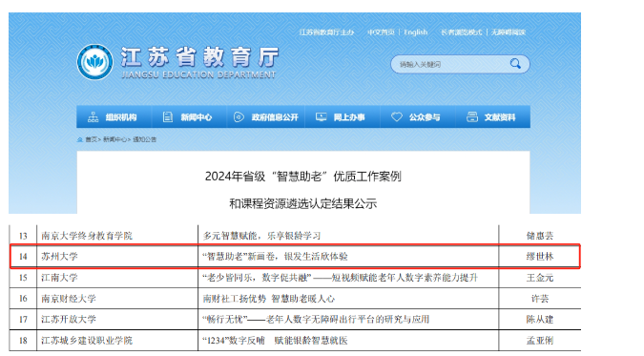644x356 pixels.
Task: Click the headline 2024年省级“智慧助老”优质工作案例
Action: 303,177
